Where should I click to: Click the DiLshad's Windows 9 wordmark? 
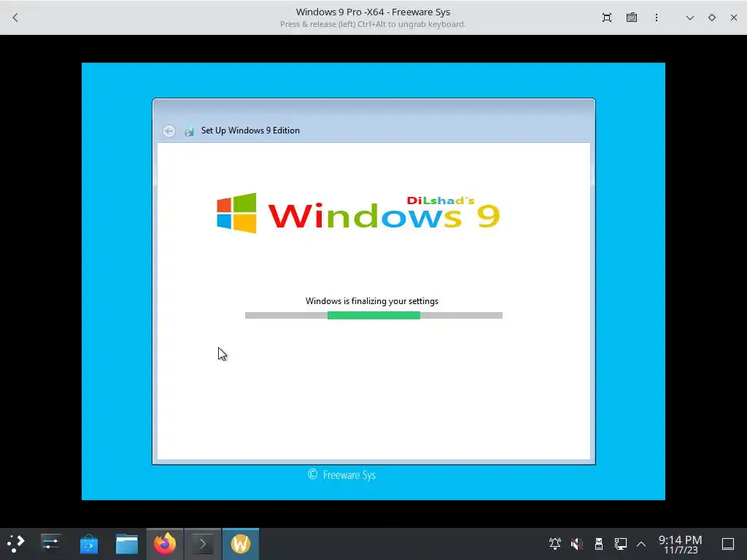click(384, 212)
